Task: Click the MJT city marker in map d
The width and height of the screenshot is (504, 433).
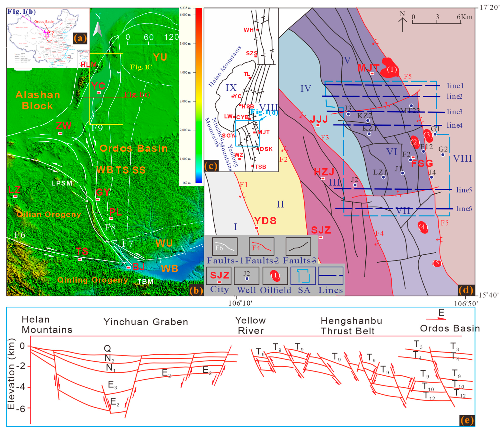Action: coord(372,73)
